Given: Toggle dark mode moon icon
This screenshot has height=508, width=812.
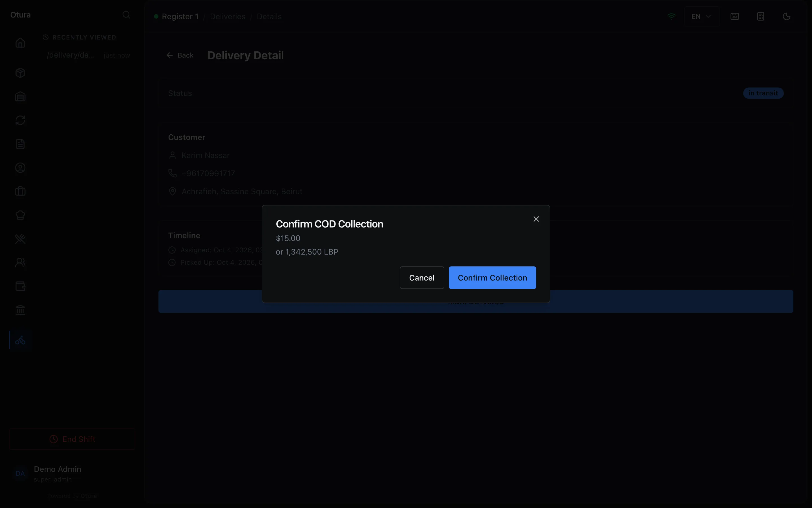Looking at the screenshot, I should 787,16.
